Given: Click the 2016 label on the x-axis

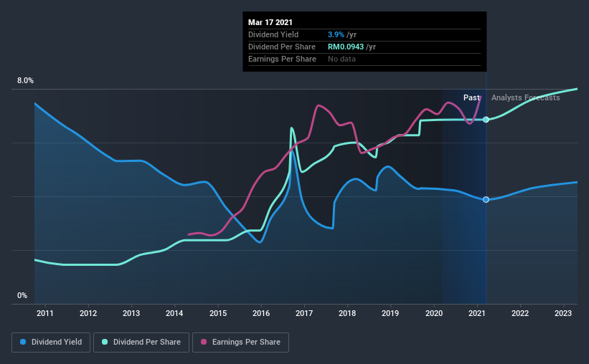Looking at the screenshot, I should pos(261,313).
